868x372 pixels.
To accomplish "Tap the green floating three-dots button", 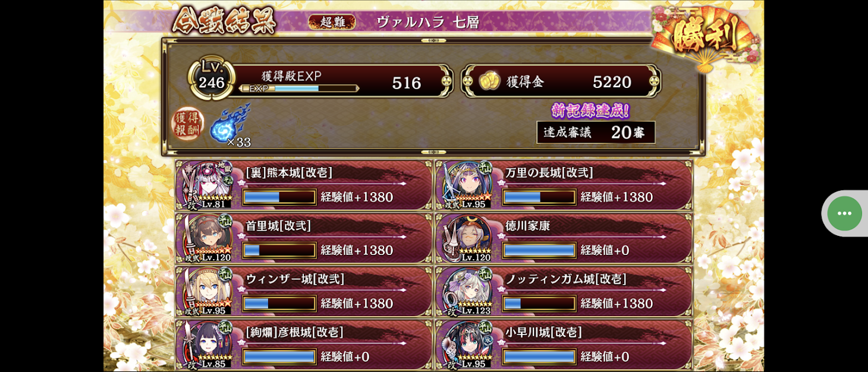I will [844, 213].
